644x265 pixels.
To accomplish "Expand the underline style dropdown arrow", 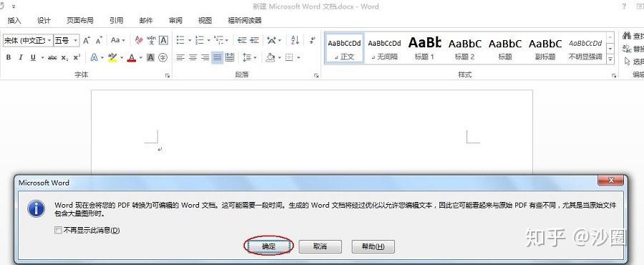I will [43, 58].
